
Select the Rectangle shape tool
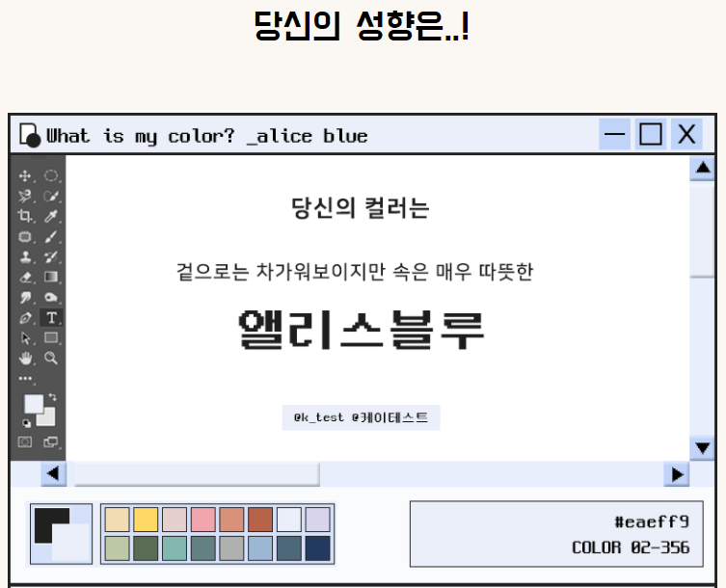51,338
